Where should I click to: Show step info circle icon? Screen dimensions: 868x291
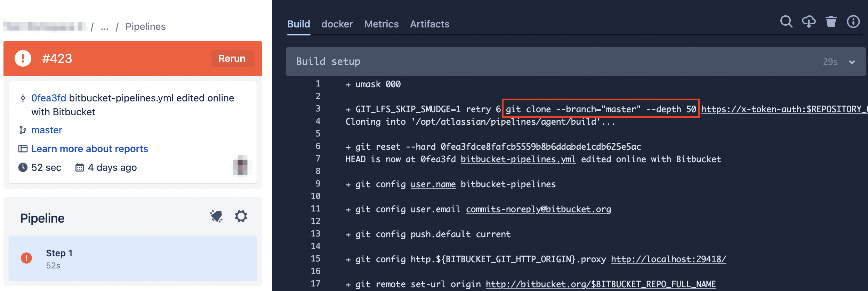click(853, 22)
